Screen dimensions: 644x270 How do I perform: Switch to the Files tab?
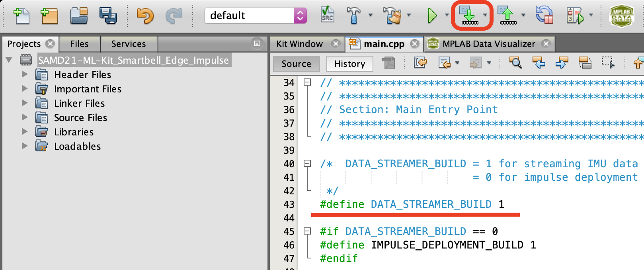79,44
